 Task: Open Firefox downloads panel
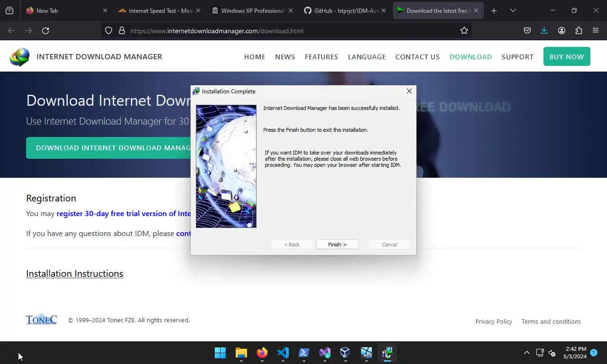pyautogui.click(x=544, y=31)
